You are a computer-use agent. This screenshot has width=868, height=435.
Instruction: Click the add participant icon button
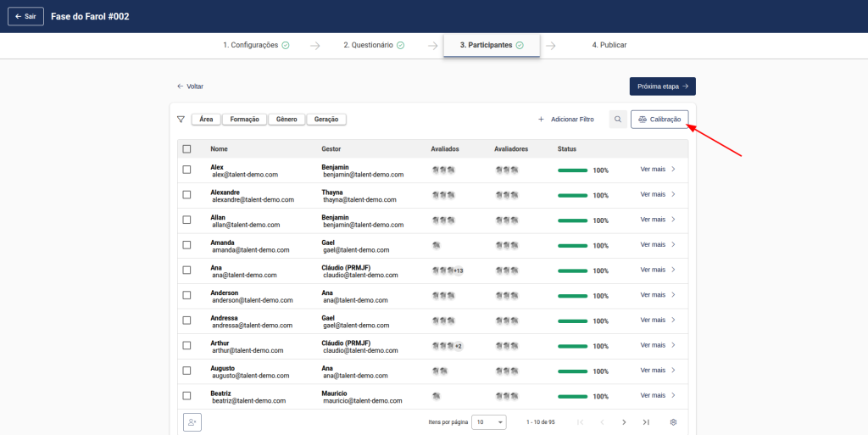tap(192, 422)
